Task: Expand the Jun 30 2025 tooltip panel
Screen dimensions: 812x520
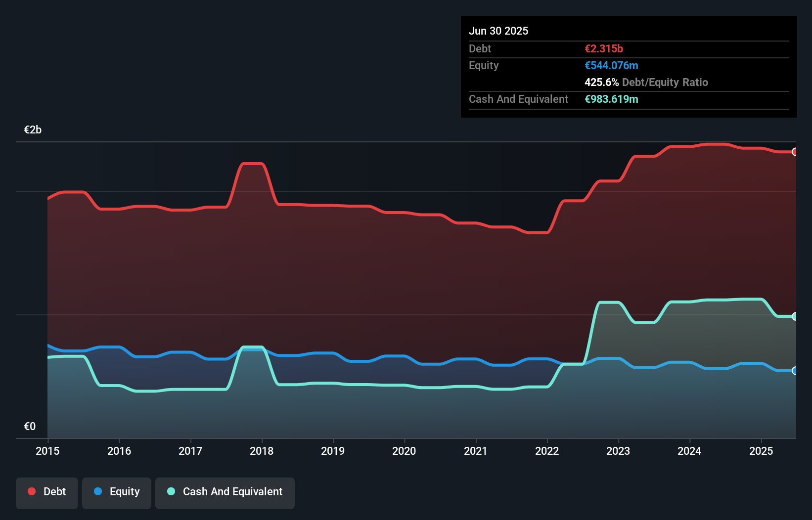Action: 498,31
